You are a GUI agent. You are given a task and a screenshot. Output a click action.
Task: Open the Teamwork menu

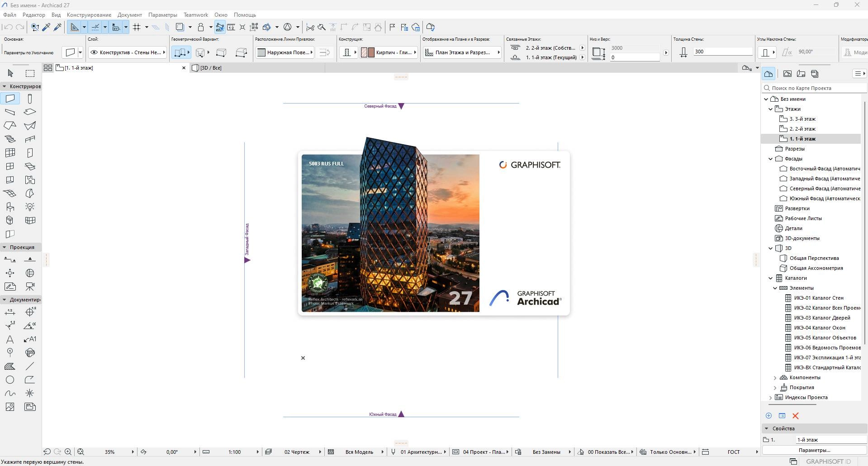click(x=196, y=15)
